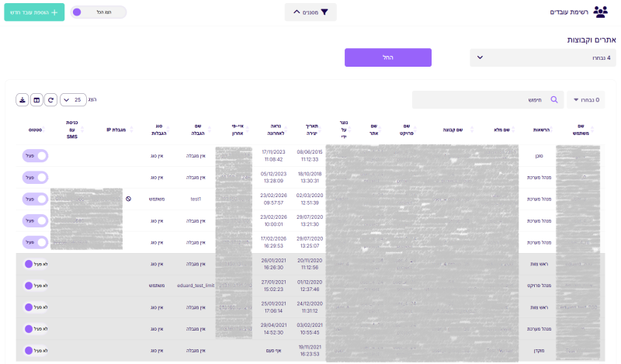
Task: Click the refresh table icon
Action: coord(50,99)
